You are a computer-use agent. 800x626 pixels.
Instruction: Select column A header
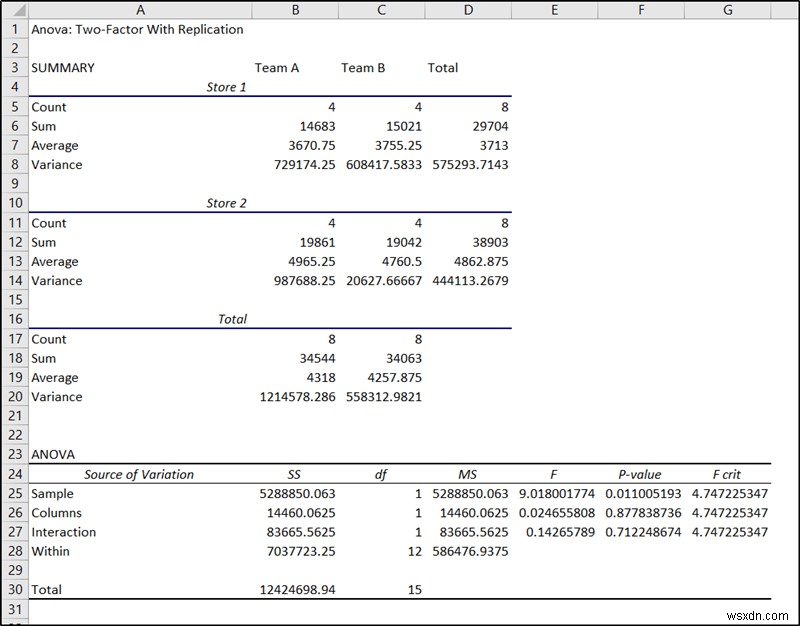140,9
